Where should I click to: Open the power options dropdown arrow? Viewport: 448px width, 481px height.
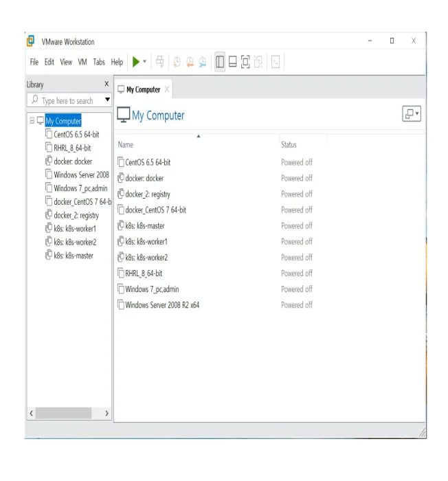tap(145, 62)
